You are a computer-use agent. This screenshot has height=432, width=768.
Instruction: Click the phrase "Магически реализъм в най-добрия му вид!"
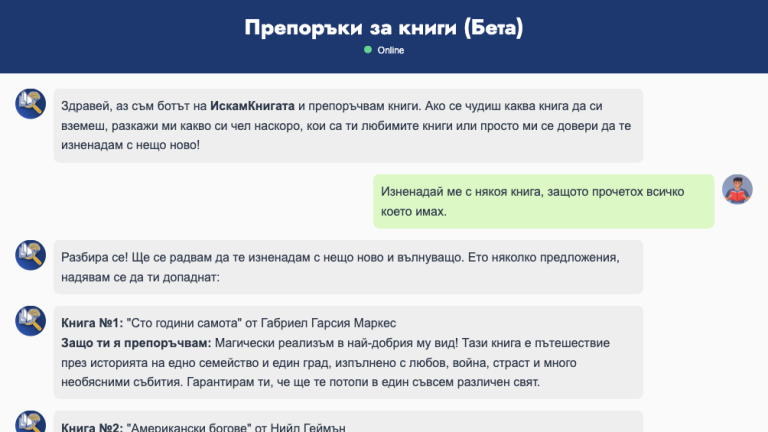[336, 343]
